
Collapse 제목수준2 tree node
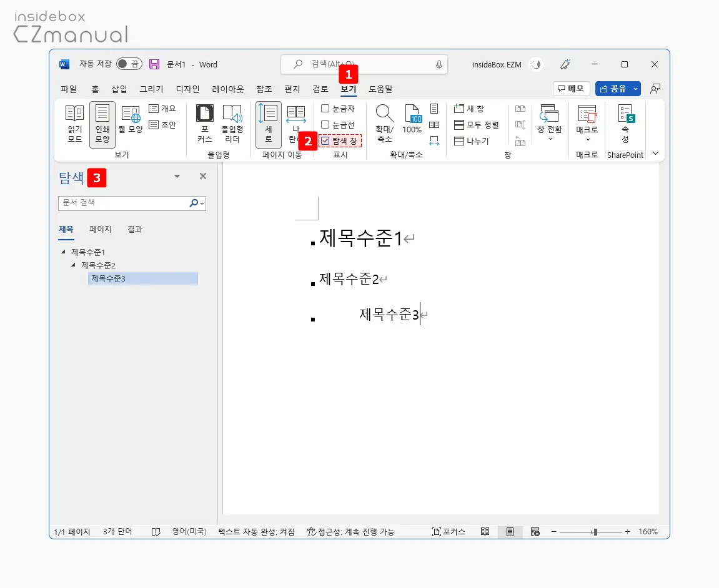73,265
